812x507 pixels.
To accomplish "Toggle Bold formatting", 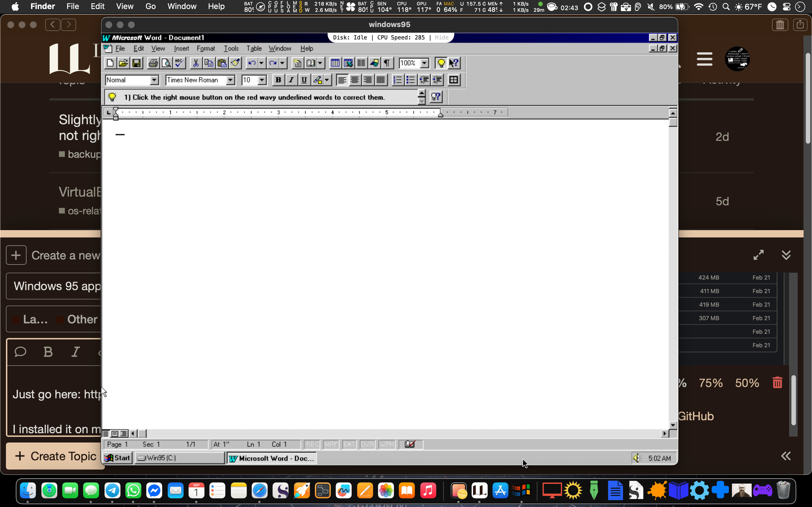I will [278, 80].
